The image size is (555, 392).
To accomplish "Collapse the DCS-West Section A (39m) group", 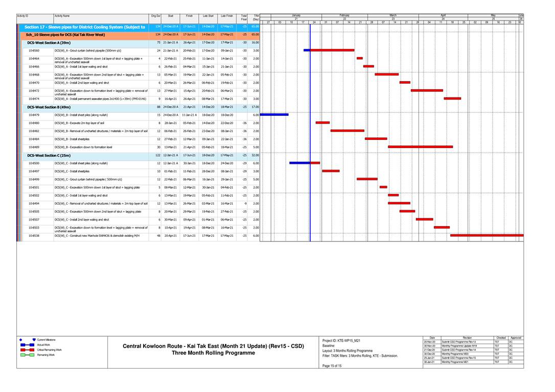I will point(49,43).
